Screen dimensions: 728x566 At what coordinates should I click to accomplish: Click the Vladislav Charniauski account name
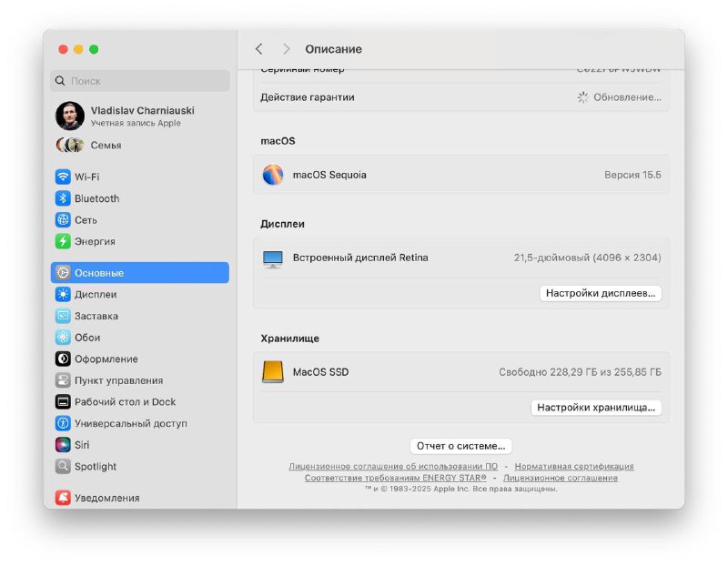pyautogui.click(x=143, y=110)
